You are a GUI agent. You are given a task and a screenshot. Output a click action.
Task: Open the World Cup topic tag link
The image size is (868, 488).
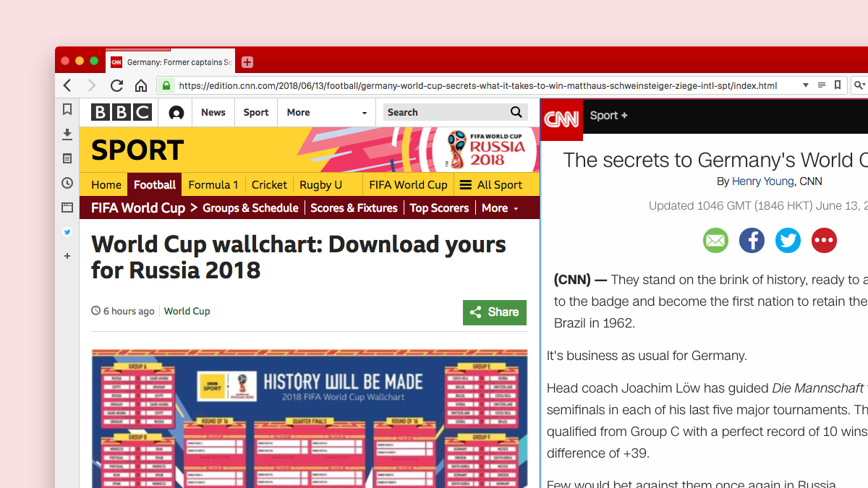(187, 312)
